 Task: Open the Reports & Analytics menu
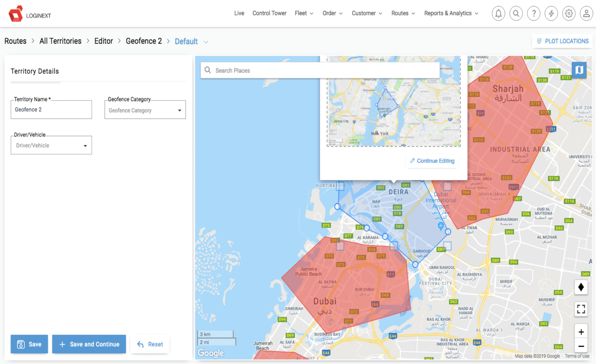[451, 13]
